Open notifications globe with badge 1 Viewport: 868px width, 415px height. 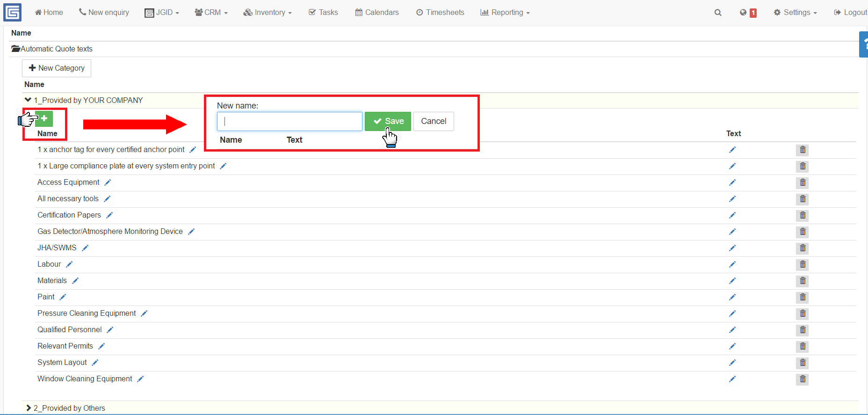[x=748, y=13]
